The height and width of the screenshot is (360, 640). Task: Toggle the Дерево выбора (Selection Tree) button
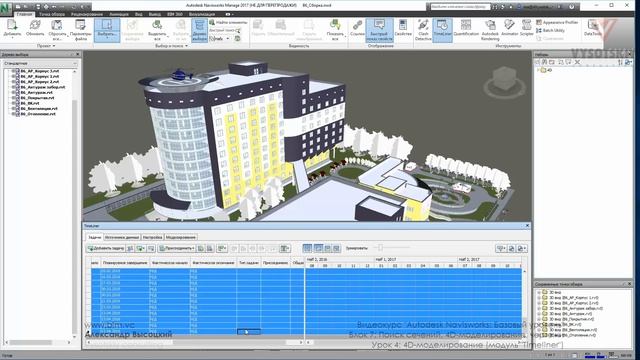[x=200, y=29]
